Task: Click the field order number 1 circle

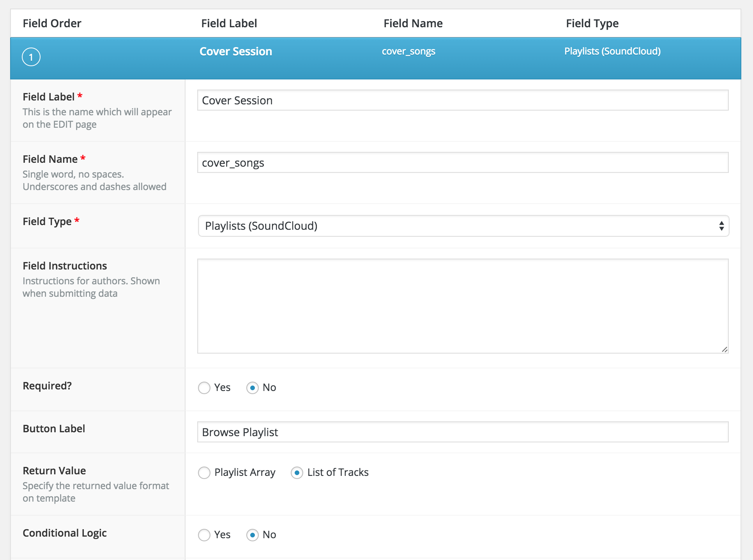Action: tap(31, 57)
